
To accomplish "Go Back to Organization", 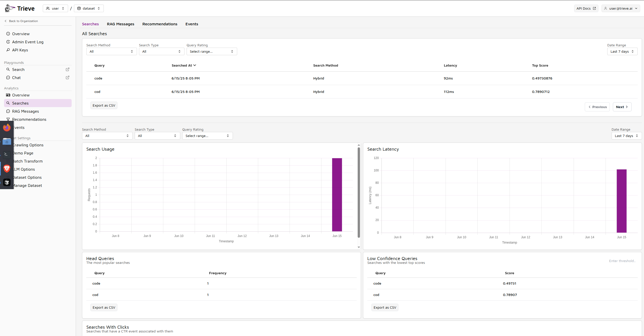I will click(x=21, y=21).
